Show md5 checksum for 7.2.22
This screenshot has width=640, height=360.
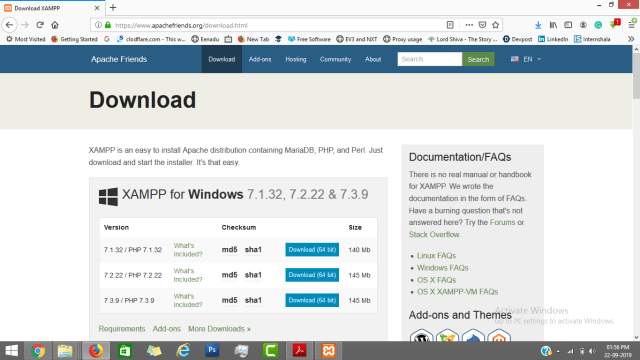click(x=229, y=275)
